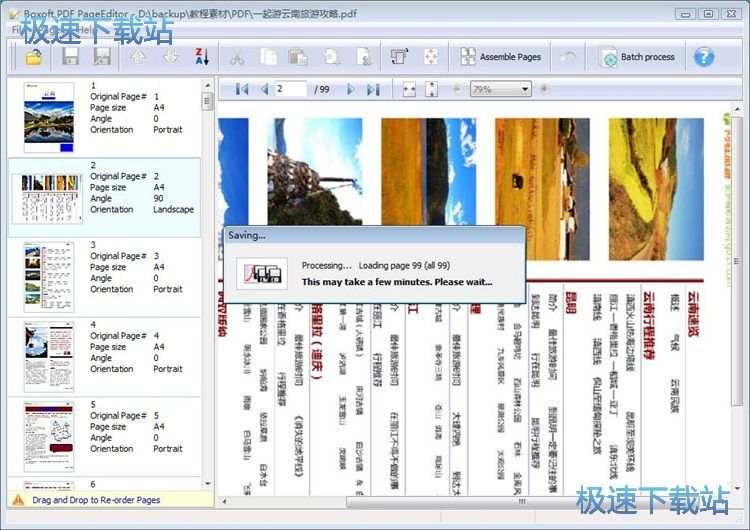The height and width of the screenshot is (530, 750).
Task: Click the Save As icon
Action: (x=102, y=57)
